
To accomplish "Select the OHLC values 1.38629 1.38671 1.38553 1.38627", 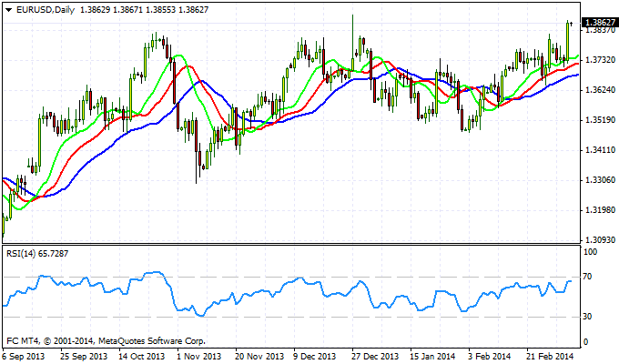I will [x=144, y=10].
